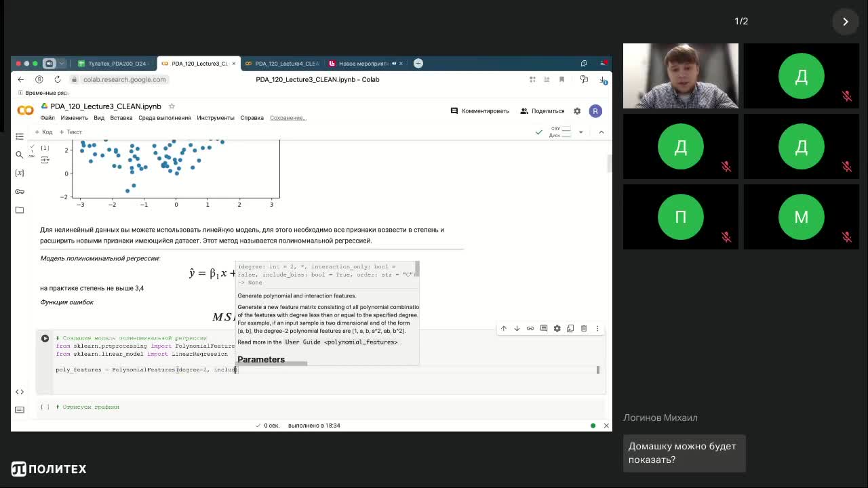
Task: Star the PDA_120_Lecture3_CLEAN notebook
Action: 172,106
